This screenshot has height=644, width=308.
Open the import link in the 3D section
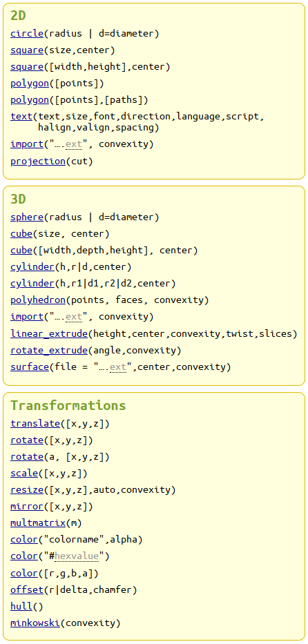coord(27,317)
